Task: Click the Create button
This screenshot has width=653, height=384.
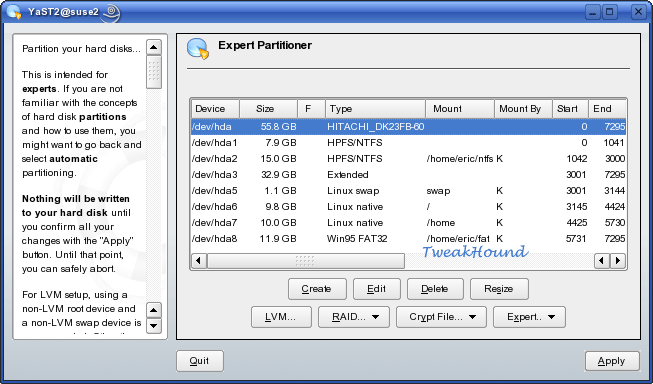Action: click(317, 289)
